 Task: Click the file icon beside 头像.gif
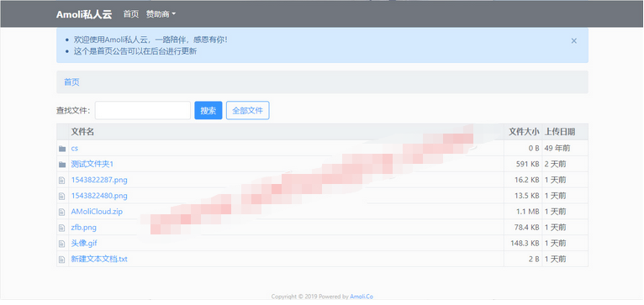[x=62, y=244]
